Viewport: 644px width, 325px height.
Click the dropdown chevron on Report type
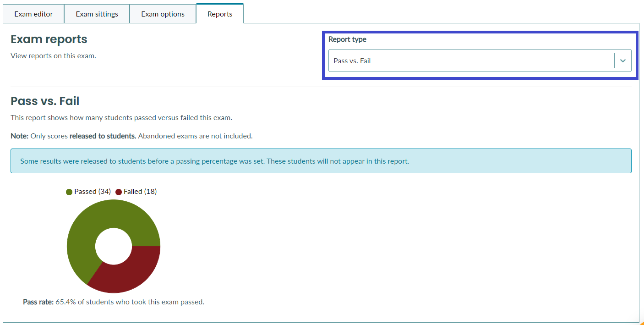coord(623,60)
